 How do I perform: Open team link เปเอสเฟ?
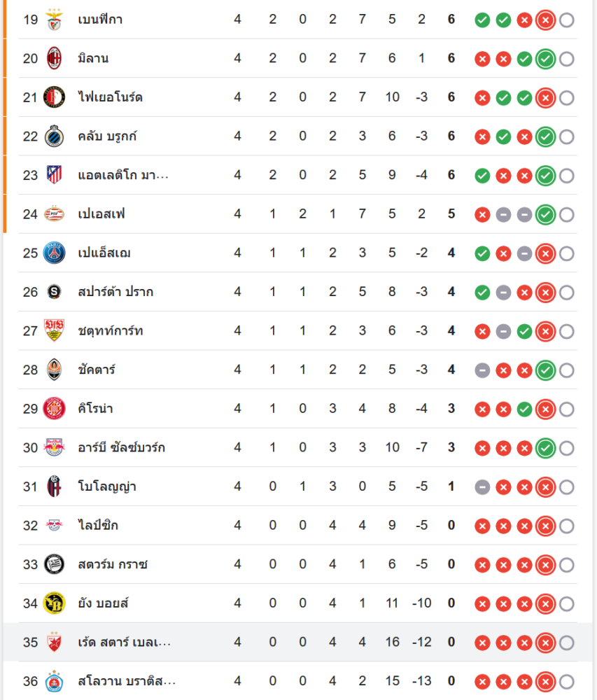[101, 214]
